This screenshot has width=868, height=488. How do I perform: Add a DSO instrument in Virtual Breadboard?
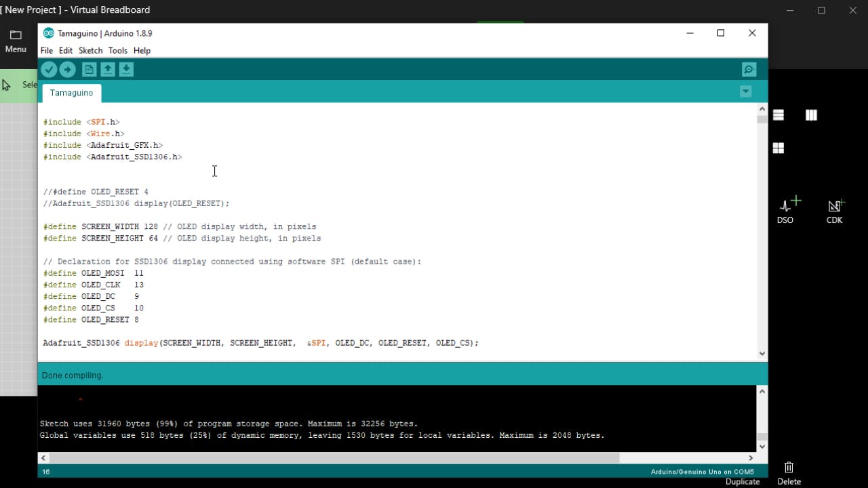pos(789,210)
